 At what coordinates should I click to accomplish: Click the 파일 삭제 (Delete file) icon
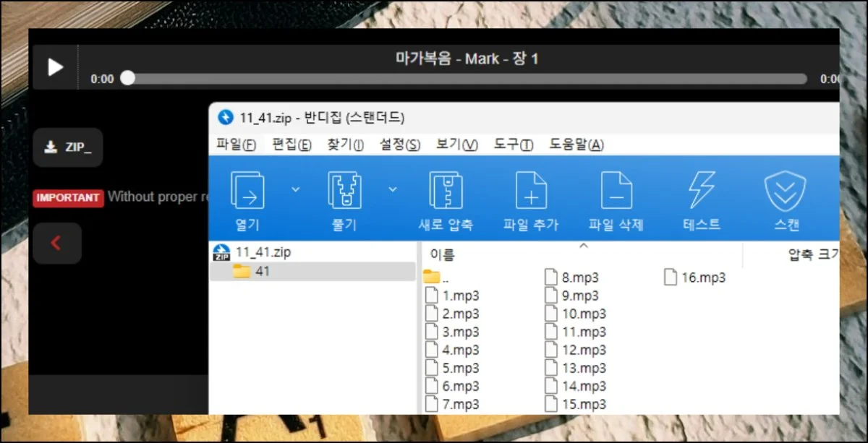[x=616, y=192]
